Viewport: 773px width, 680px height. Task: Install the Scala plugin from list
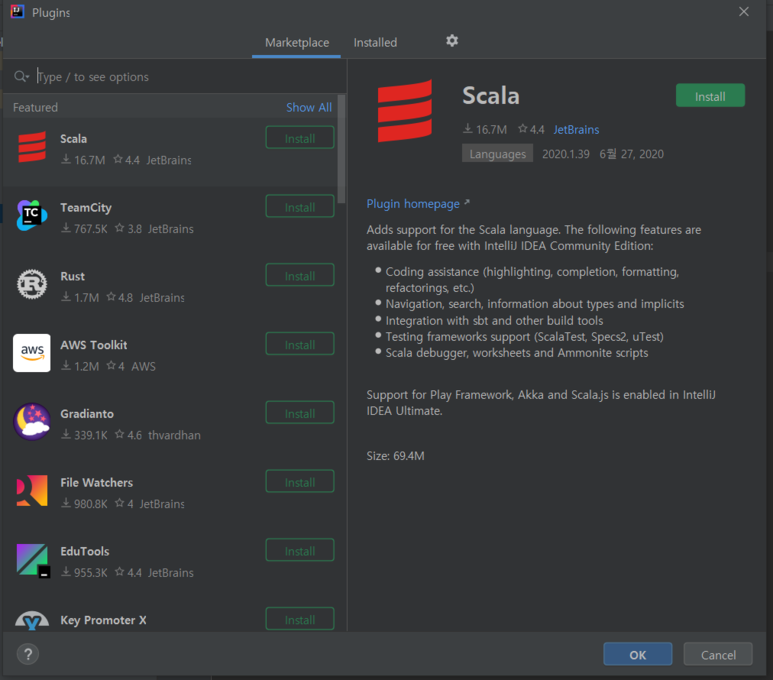[x=300, y=138]
